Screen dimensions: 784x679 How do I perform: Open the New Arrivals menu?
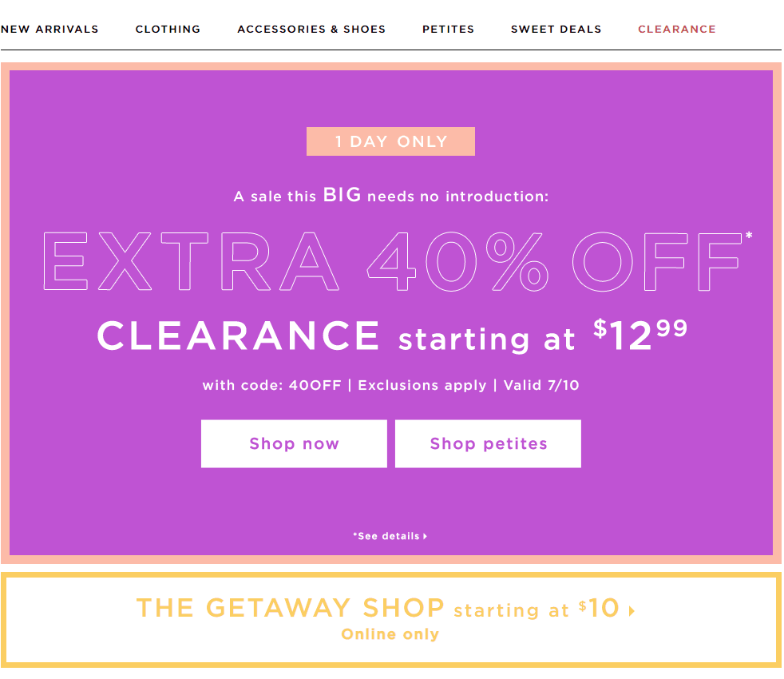[x=49, y=29]
